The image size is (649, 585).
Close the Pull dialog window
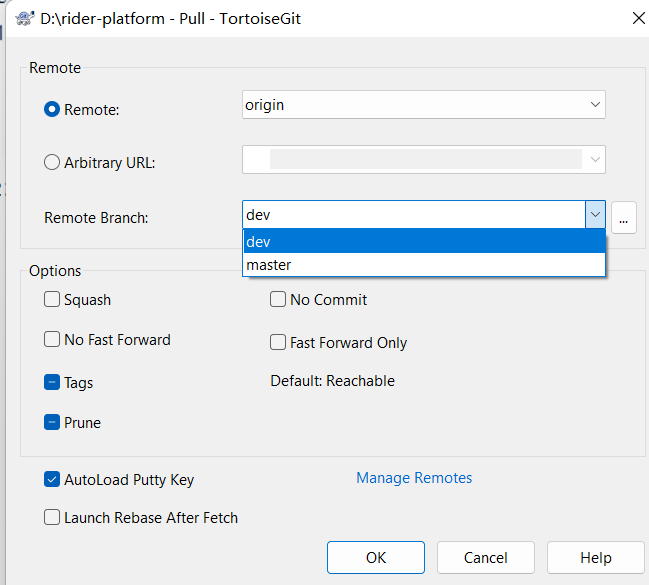(639, 18)
